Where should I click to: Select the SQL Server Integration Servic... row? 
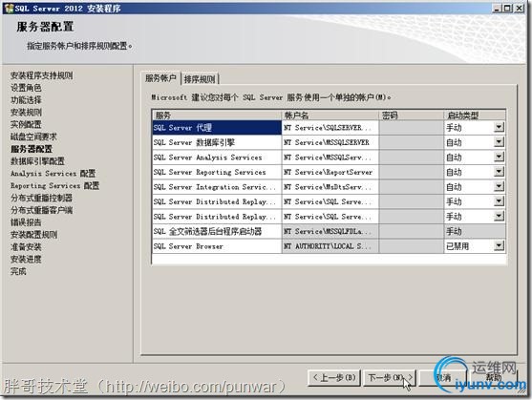217,187
